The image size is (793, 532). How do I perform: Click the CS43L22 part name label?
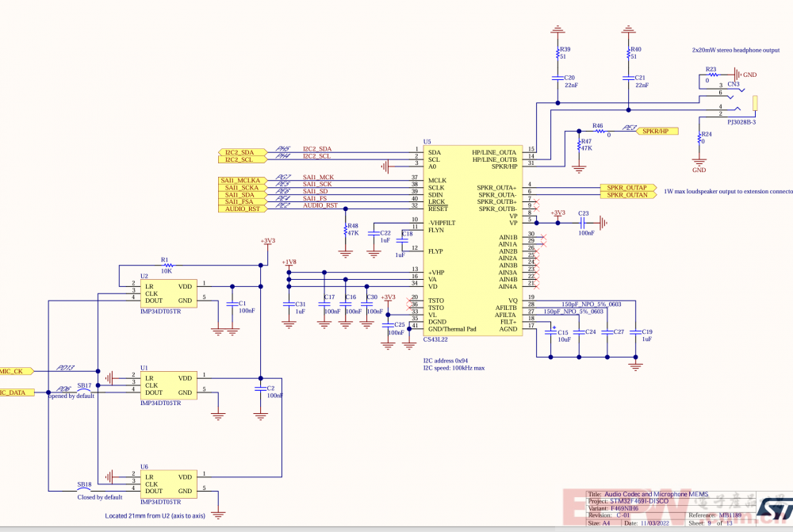[x=435, y=339]
